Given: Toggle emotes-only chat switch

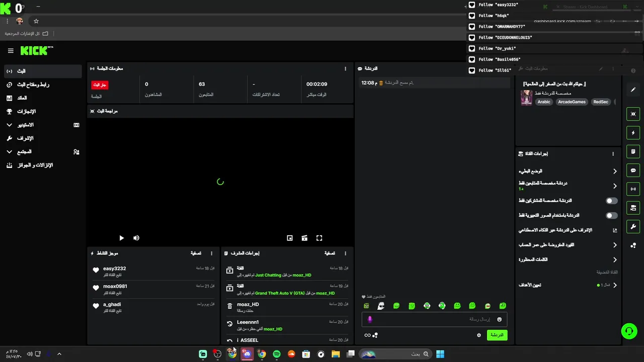Looking at the screenshot, I should click(611, 215).
